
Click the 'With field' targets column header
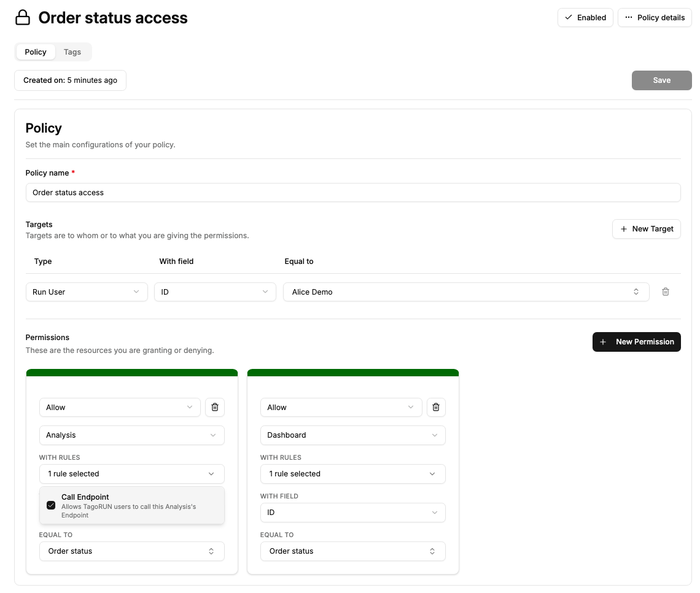[176, 262]
